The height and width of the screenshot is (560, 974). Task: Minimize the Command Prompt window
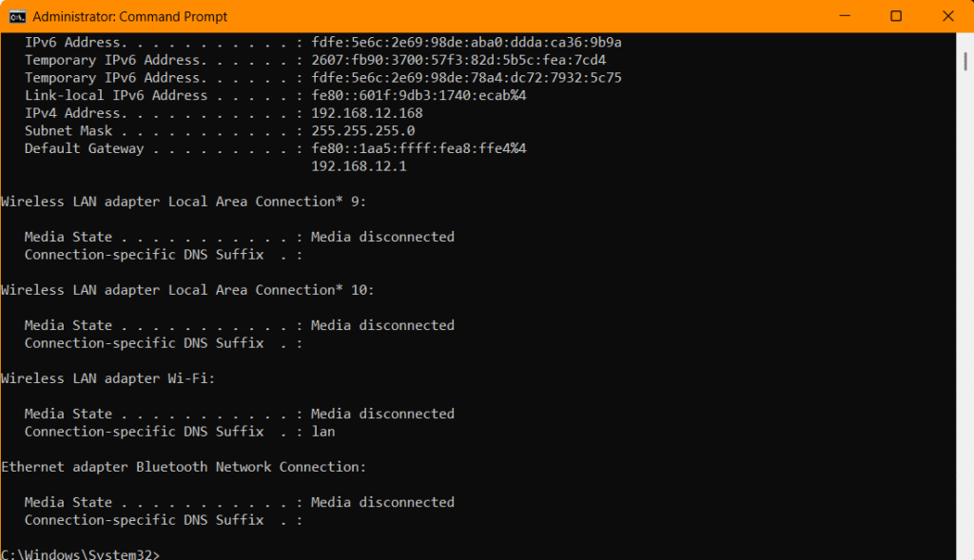pos(845,16)
